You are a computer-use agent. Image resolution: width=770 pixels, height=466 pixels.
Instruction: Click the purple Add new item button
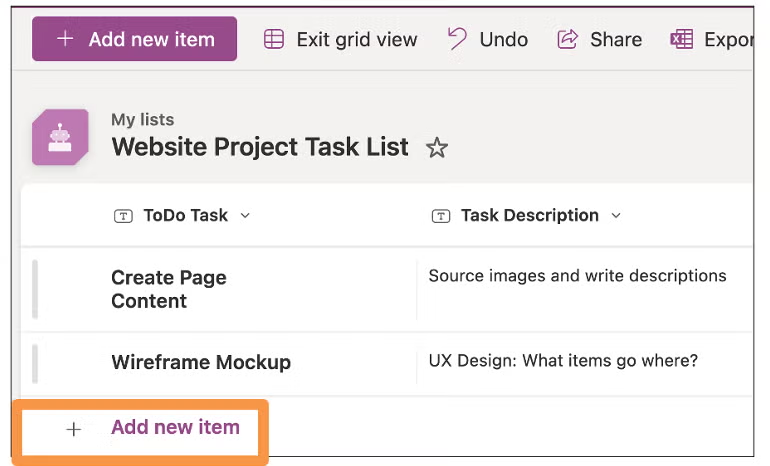pos(134,39)
